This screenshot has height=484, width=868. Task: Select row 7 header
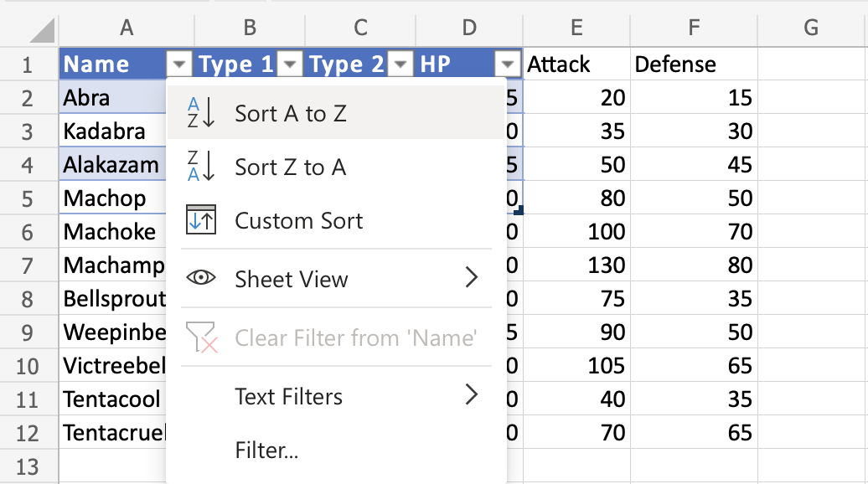[x=28, y=265]
